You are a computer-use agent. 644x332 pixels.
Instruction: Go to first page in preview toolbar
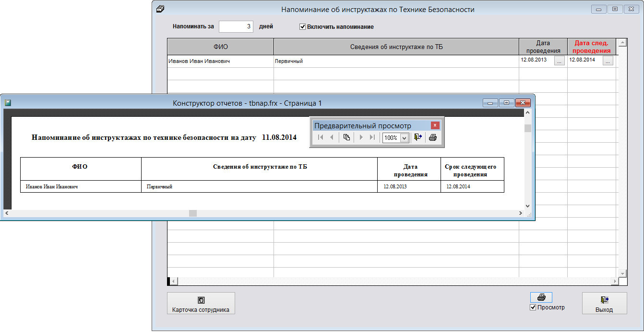tap(320, 137)
